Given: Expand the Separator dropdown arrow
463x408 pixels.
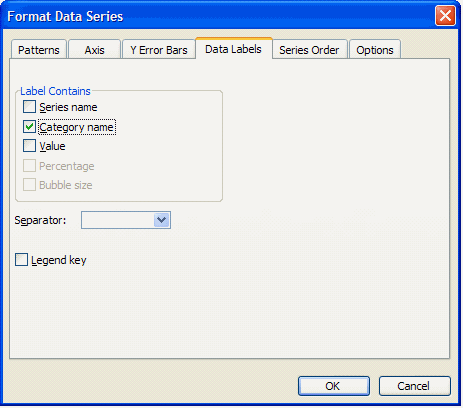Looking at the screenshot, I should point(162,220).
